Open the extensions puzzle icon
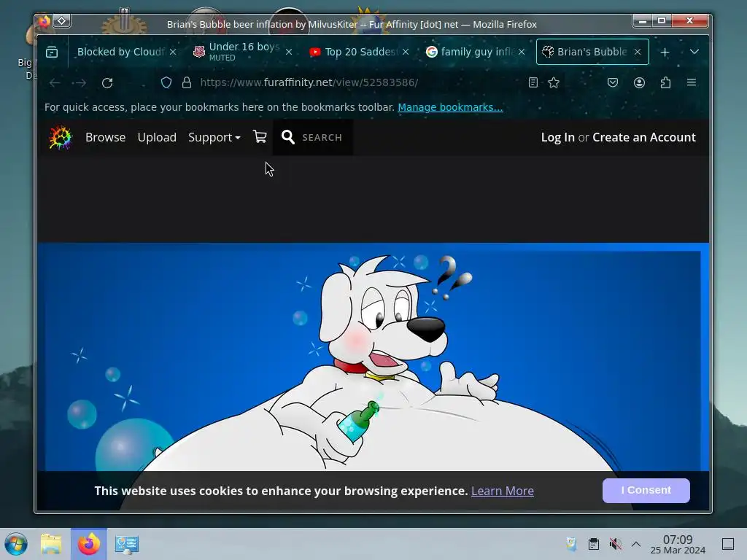Image resolution: width=747 pixels, height=560 pixels. pyautogui.click(x=665, y=83)
